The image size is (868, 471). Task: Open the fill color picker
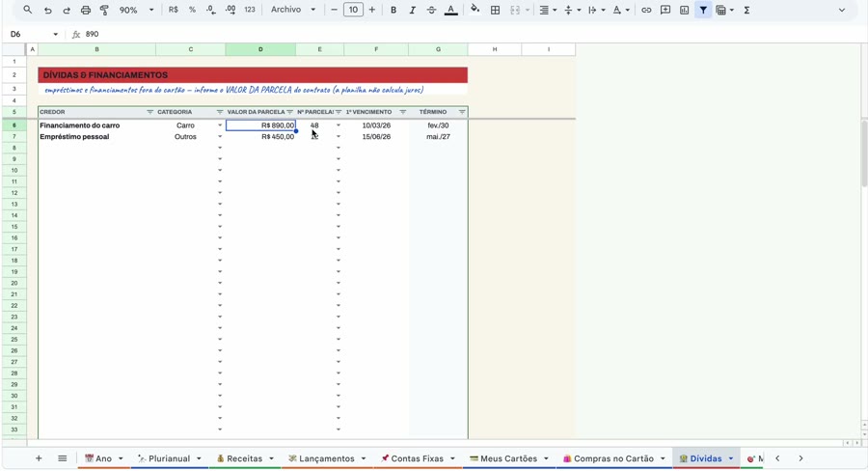point(475,10)
